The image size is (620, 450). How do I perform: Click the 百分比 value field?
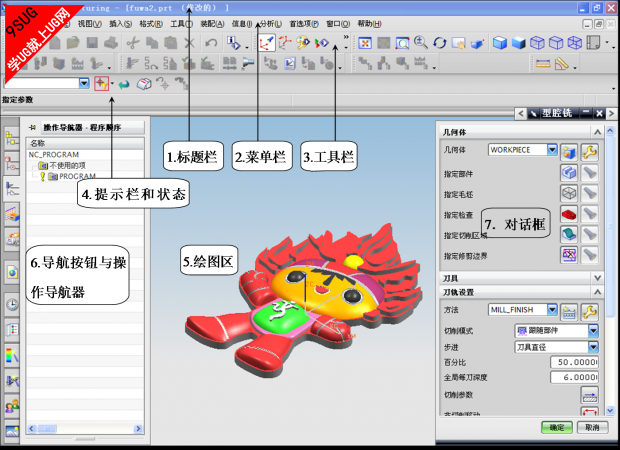[x=574, y=362]
